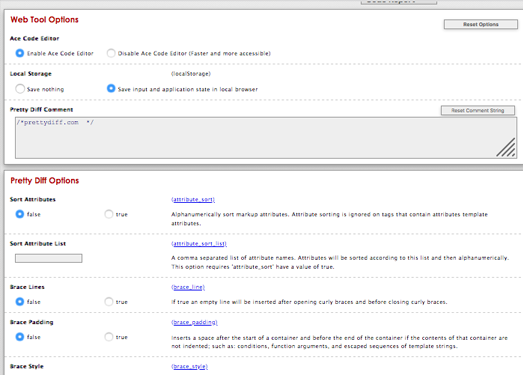The image size is (523, 375).
Task: Select Disable Ace Code Editor radio
Action: 111,53
